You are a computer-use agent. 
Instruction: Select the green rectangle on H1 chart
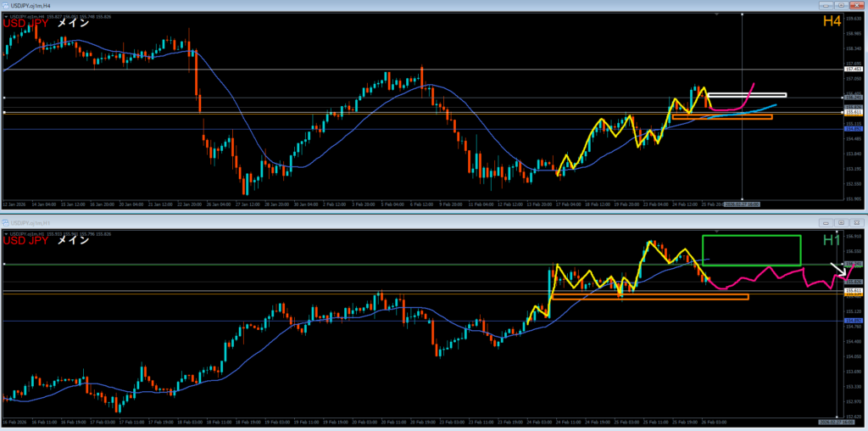(751, 236)
